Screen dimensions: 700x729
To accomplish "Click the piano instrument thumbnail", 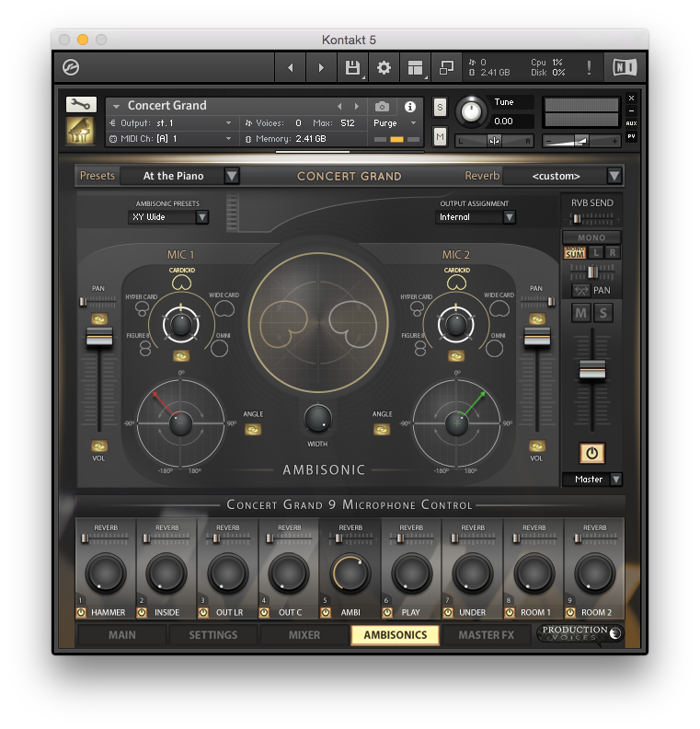I will tap(80, 131).
